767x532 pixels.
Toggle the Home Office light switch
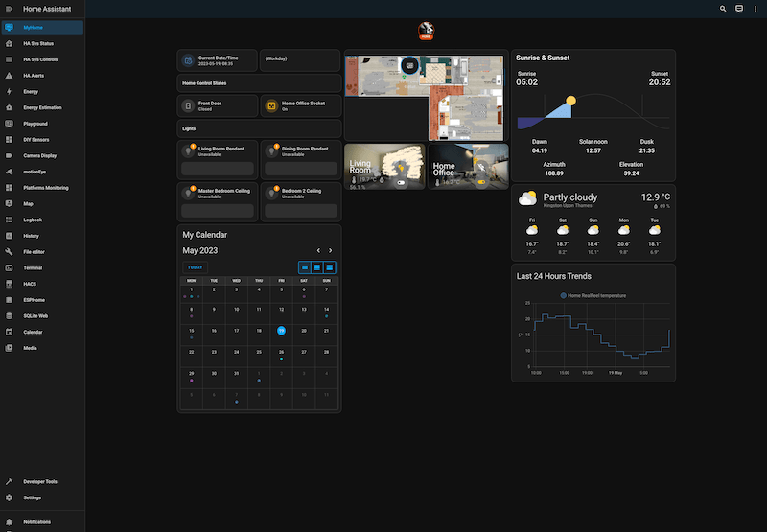(x=481, y=180)
